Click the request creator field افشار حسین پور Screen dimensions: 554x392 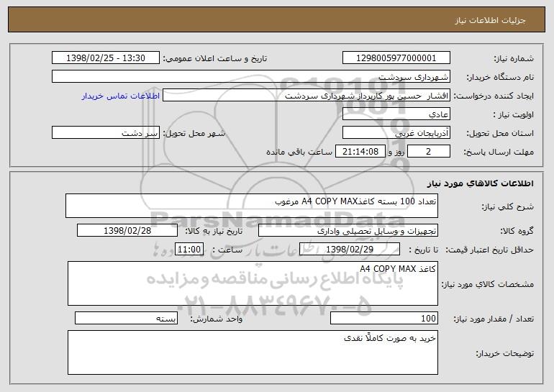click(x=306, y=96)
